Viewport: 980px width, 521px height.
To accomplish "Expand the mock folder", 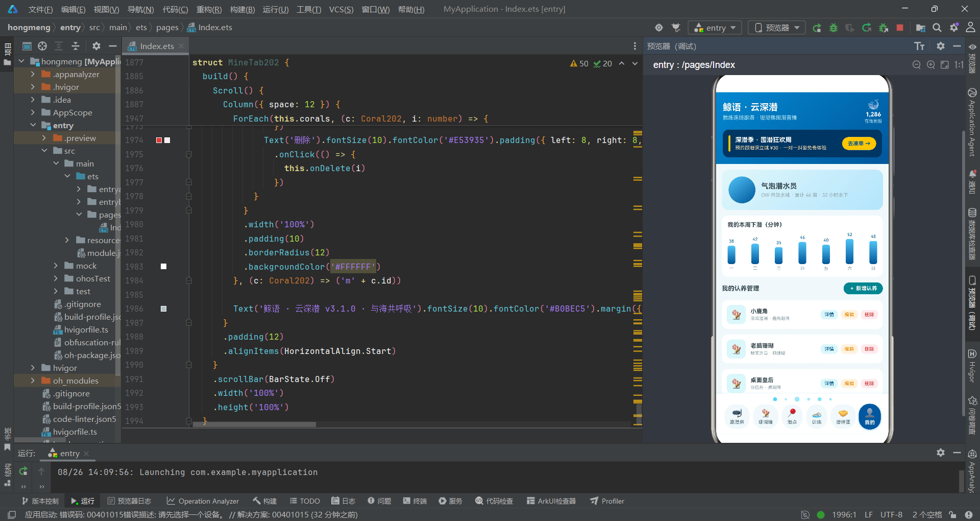I will (x=56, y=266).
